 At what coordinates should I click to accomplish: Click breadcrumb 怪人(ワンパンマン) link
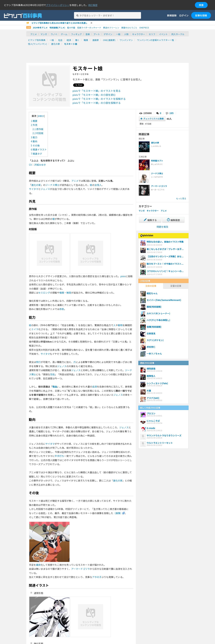(x=37, y=44)
